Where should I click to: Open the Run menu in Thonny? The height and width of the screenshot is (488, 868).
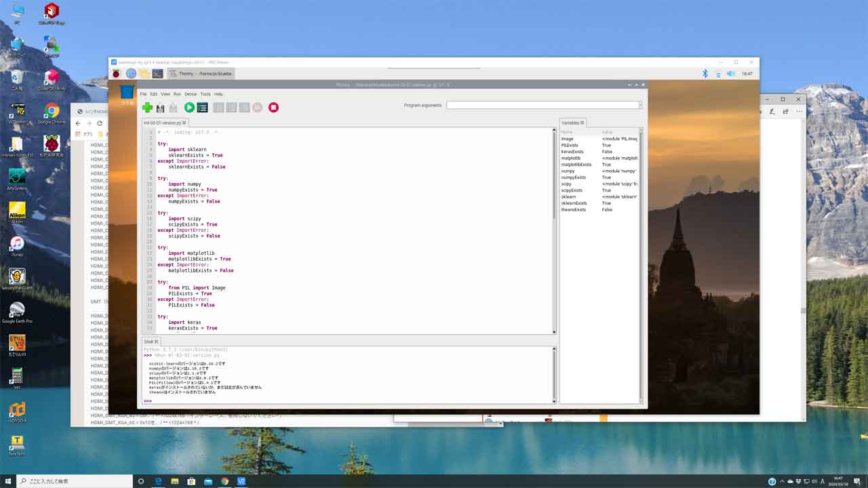(x=177, y=94)
